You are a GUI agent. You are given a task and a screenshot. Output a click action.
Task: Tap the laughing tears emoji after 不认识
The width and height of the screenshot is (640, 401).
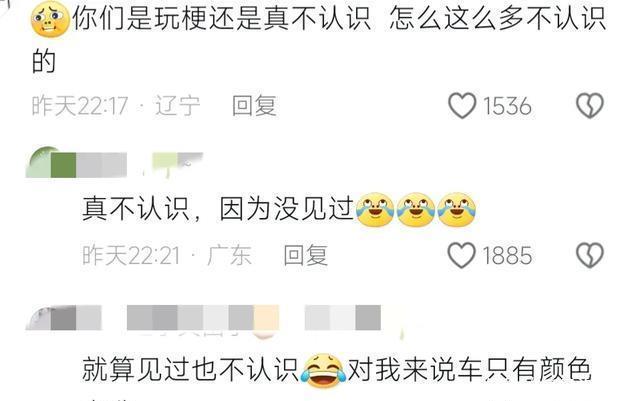pyautogui.click(x=323, y=371)
